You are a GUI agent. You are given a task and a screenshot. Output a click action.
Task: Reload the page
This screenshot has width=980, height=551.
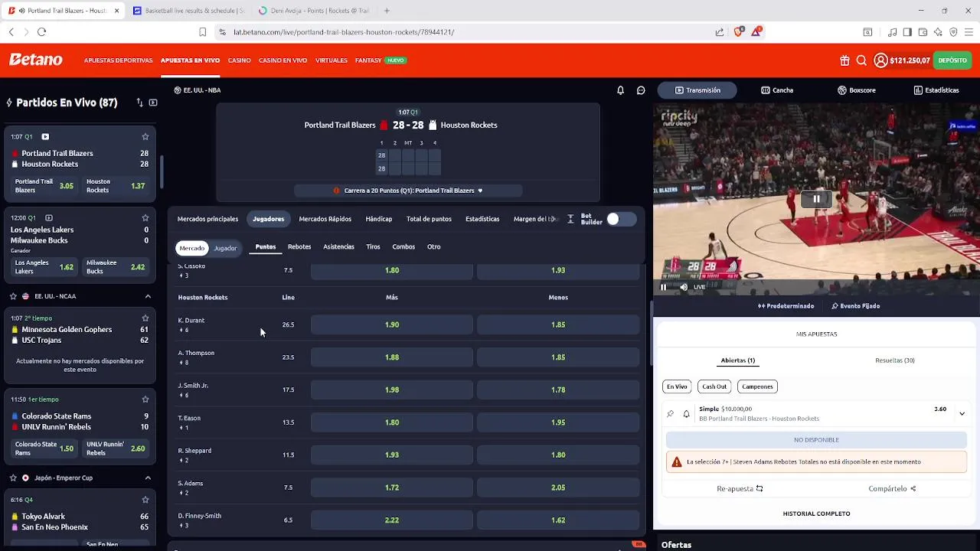(x=41, y=32)
